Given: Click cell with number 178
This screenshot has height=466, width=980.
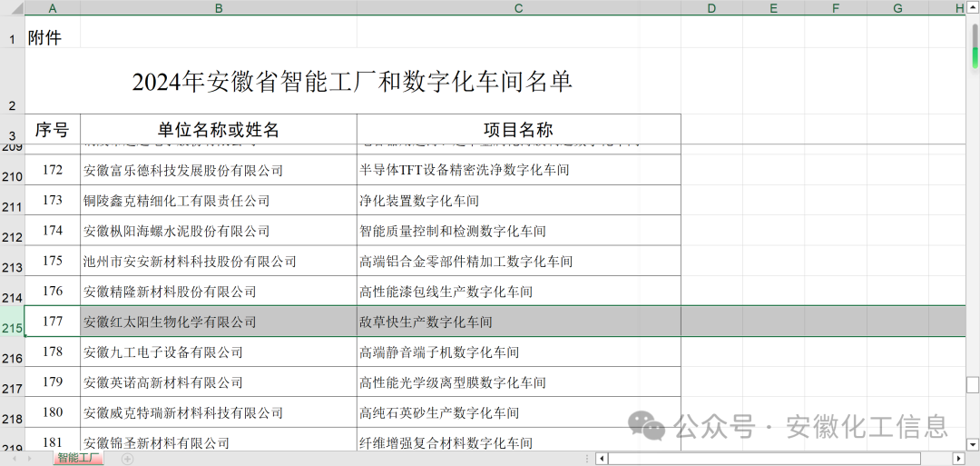Looking at the screenshot, I should (53, 352).
